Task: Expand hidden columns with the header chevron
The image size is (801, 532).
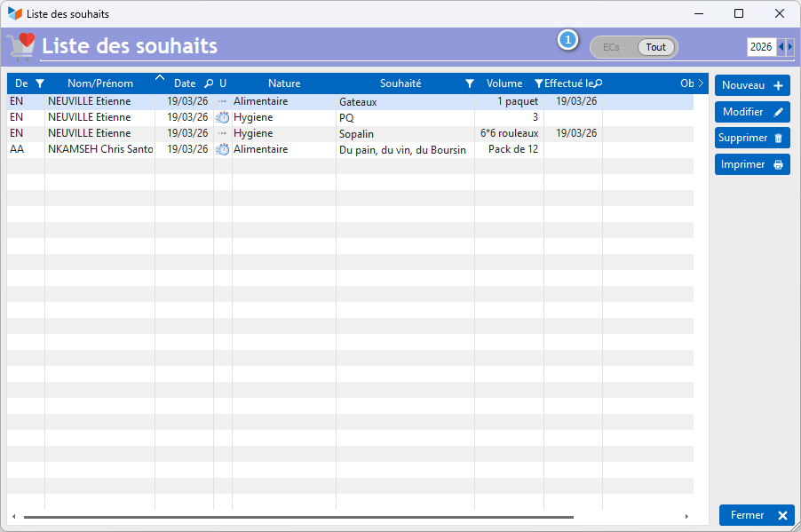Action: coord(701,83)
